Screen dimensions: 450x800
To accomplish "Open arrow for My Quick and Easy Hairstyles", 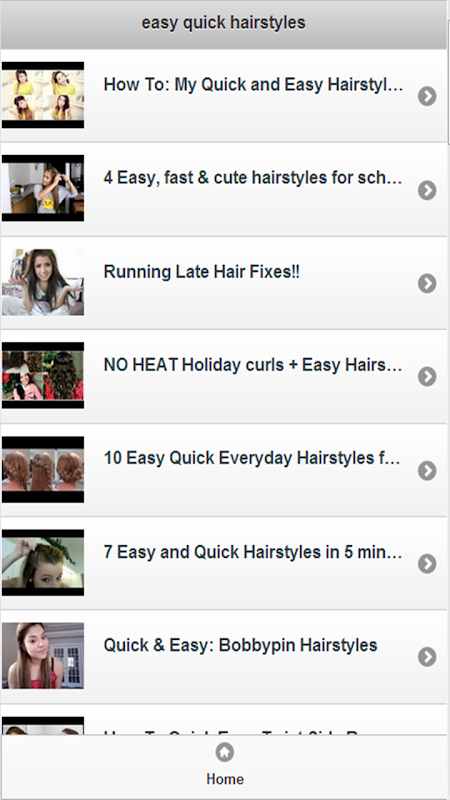I will [x=427, y=96].
